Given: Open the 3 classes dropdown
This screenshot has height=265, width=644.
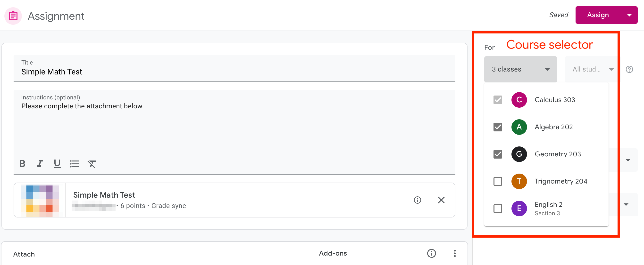Looking at the screenshot, I should [520, 69].
